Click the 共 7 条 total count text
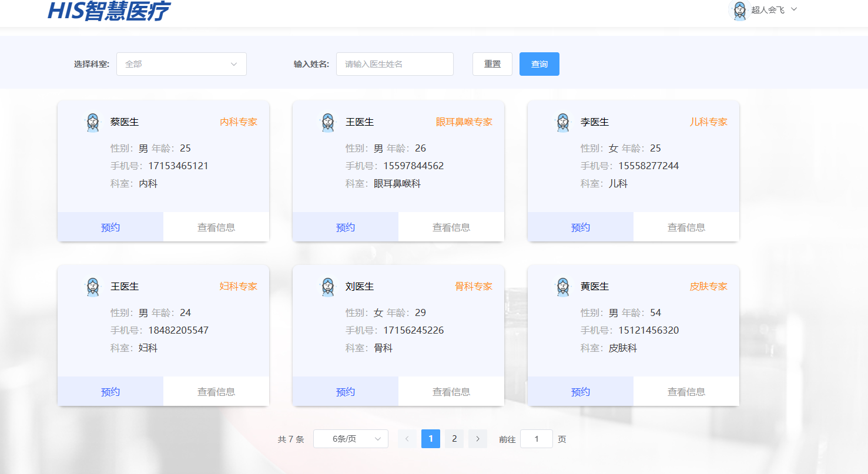Screen dimensions: 868x474 [x=291, y=439]
